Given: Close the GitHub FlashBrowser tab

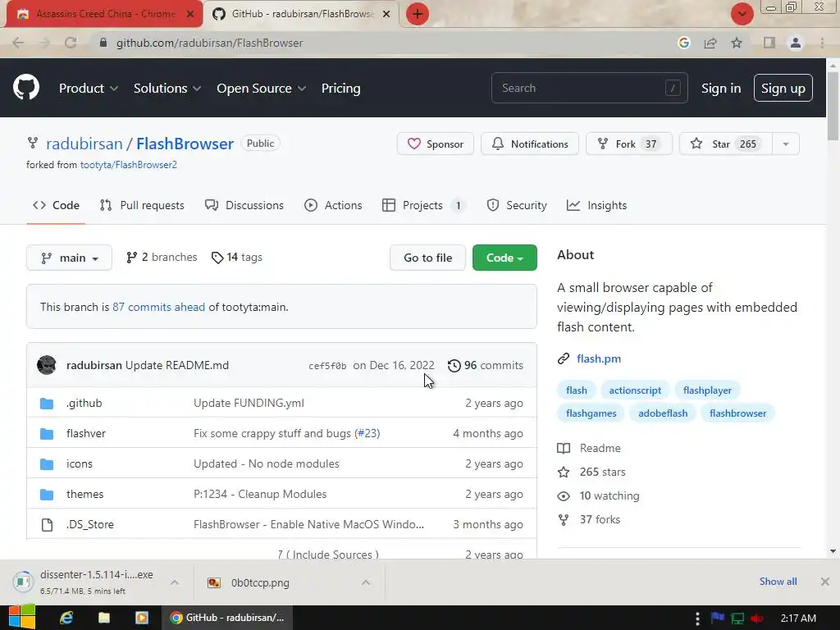Looking at the screenshot, I should tap(386, 15).
